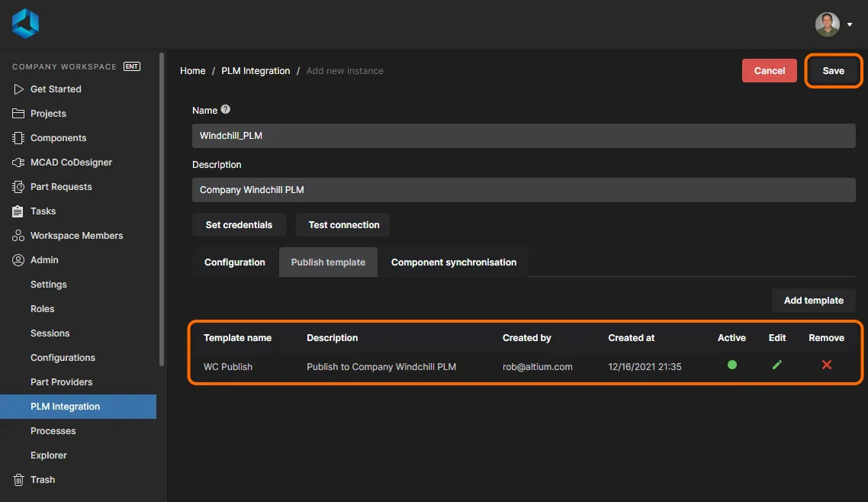
Task: Remove WC Publish template with red X
Action: [x=826, y=365]
